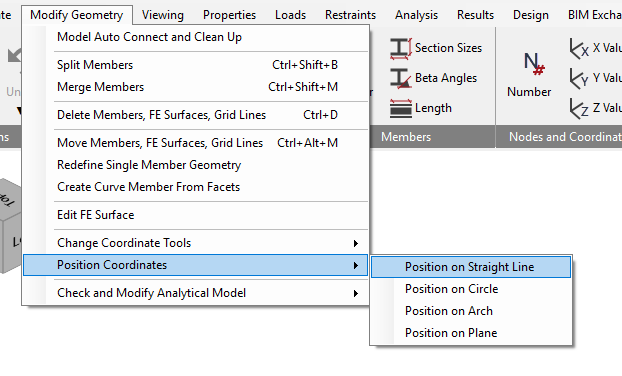The image size is (622, 376).
Task: Open the Properties tab
Action: (229, 15)
